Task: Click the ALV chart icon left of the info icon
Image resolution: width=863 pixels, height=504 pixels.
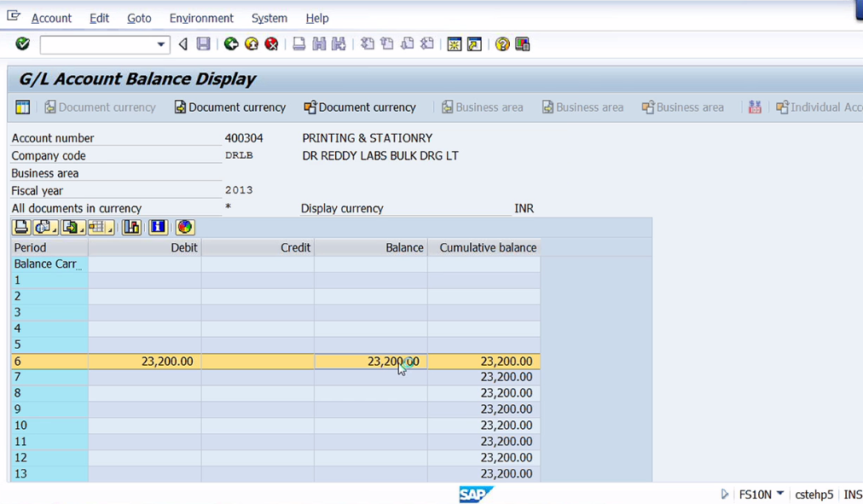Action: pyautogui.click(x=131, y=227)
